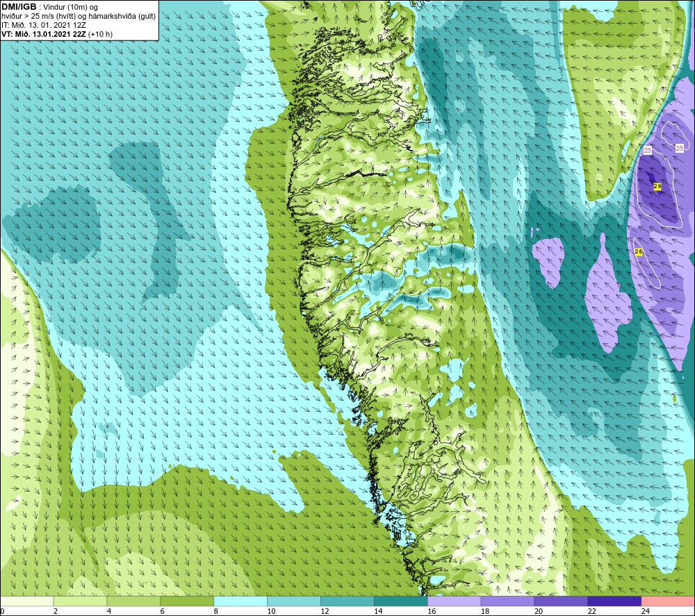Select the 10–12 m/s pale teal swatch
Image resolution: width=695 pixels, height=616 pixels.
[294, 601]
